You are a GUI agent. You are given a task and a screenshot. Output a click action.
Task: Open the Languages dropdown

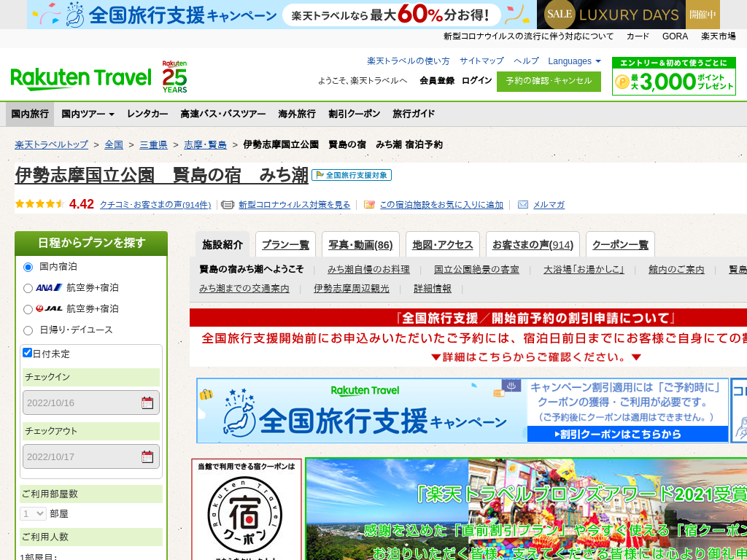pos(574,61)
